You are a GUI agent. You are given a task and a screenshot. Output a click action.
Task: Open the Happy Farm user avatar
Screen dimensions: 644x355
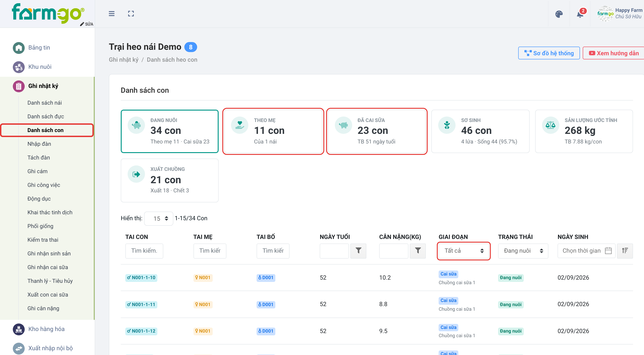605,14
